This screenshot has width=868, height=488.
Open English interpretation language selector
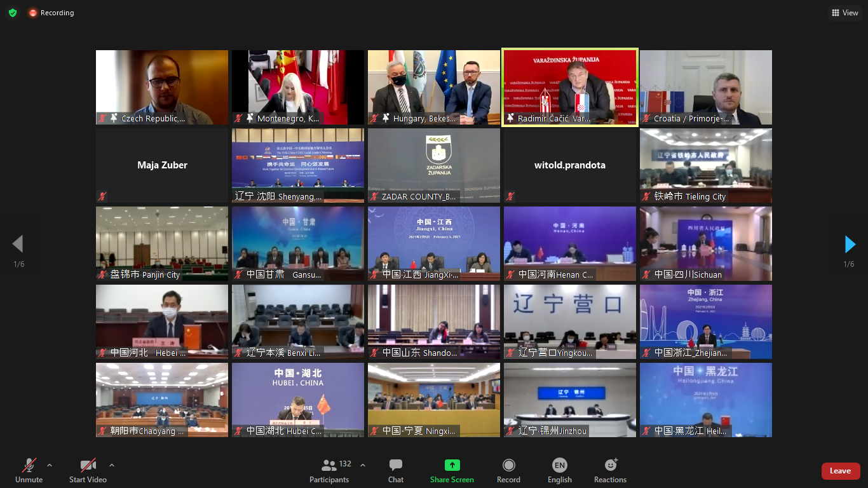click(559, 471)
